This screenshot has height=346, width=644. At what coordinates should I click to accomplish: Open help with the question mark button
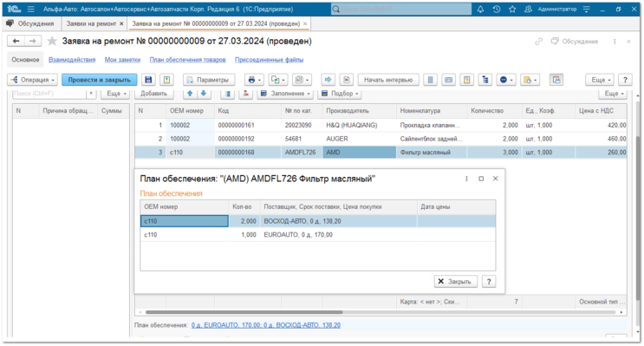click(x=625, y=80)
